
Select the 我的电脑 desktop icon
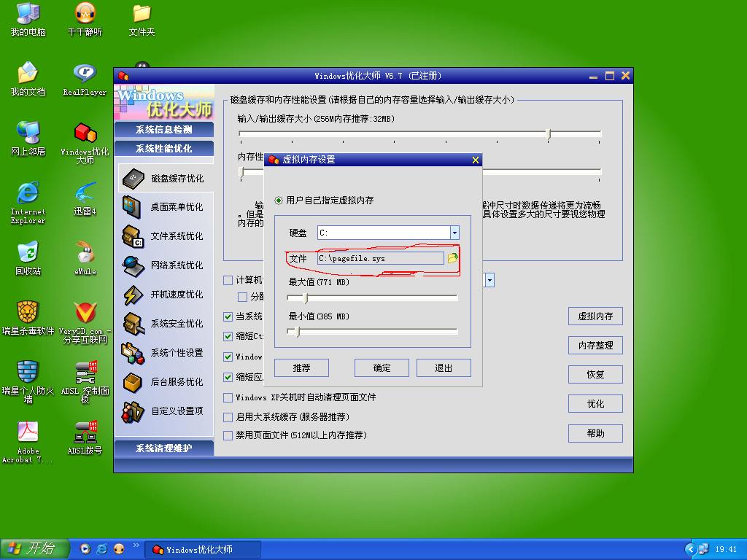click(28, 20)
